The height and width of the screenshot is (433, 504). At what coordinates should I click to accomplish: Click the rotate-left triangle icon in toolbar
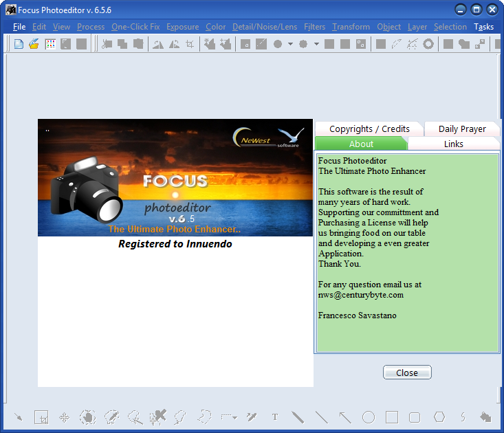coord(158,44)
